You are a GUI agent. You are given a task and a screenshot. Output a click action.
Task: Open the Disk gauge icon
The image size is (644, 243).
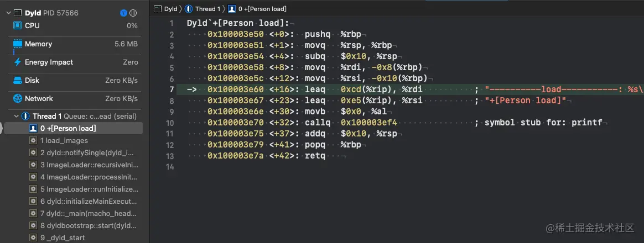point(17,80)
